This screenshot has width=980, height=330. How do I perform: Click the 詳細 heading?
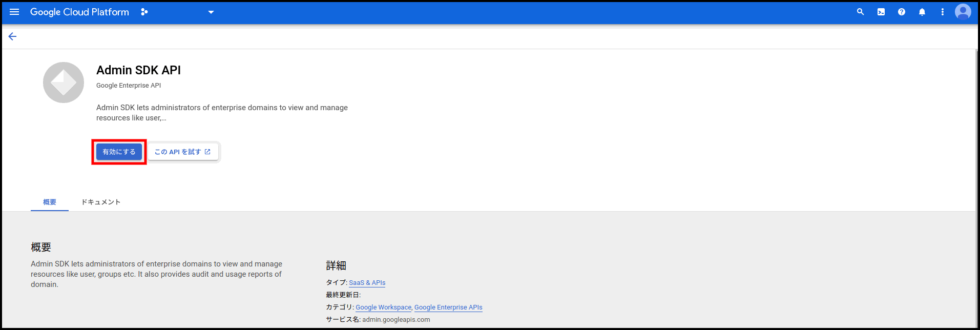pyautogui.click(x=336, y=265)
